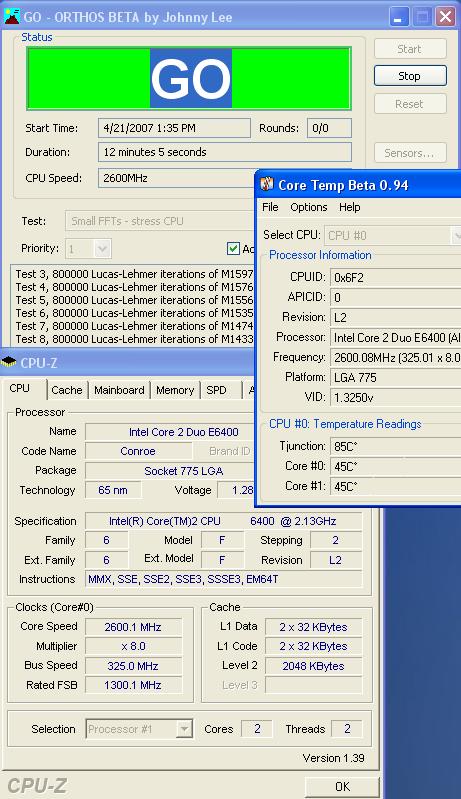Click the Core Temp title bar icon

[267, 184]
